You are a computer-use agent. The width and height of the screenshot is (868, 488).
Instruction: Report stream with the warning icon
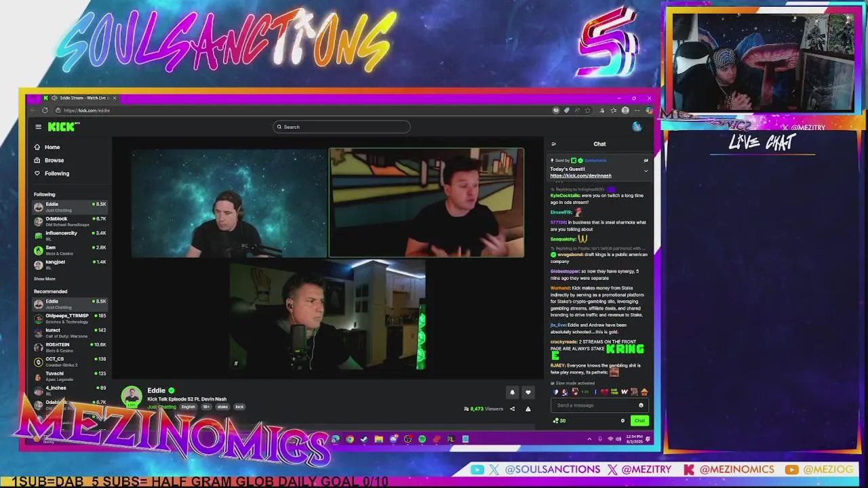(x=528, y=409)
